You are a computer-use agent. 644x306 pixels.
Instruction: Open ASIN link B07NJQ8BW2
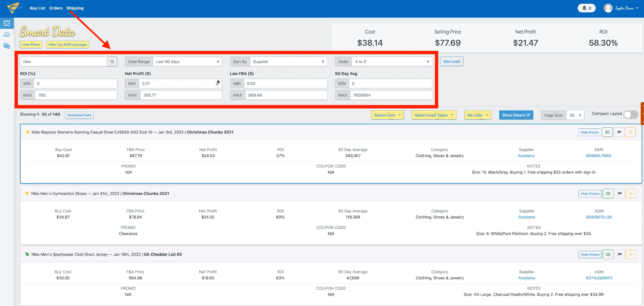599,278
